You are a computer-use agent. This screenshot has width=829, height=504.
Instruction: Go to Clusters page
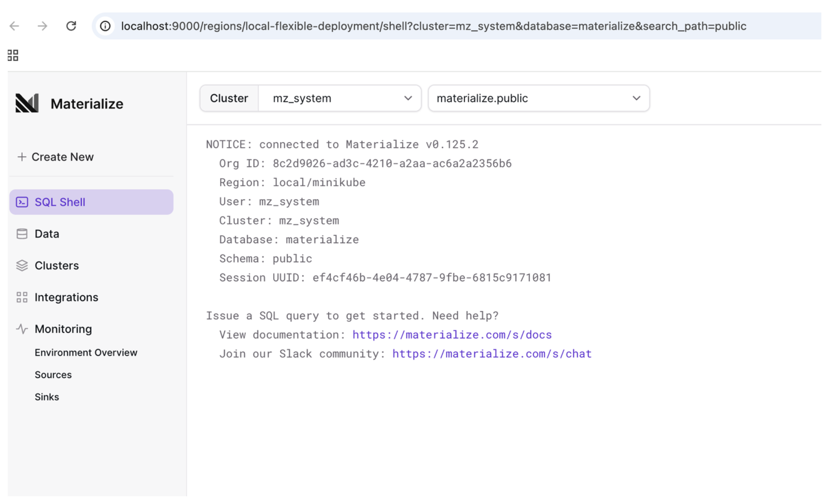click(x=91, y=266)
